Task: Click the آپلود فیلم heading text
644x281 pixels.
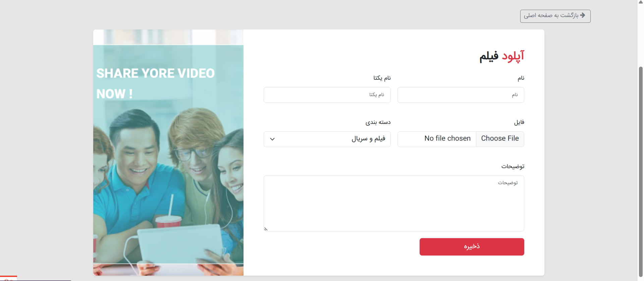Action: [501, 56]
